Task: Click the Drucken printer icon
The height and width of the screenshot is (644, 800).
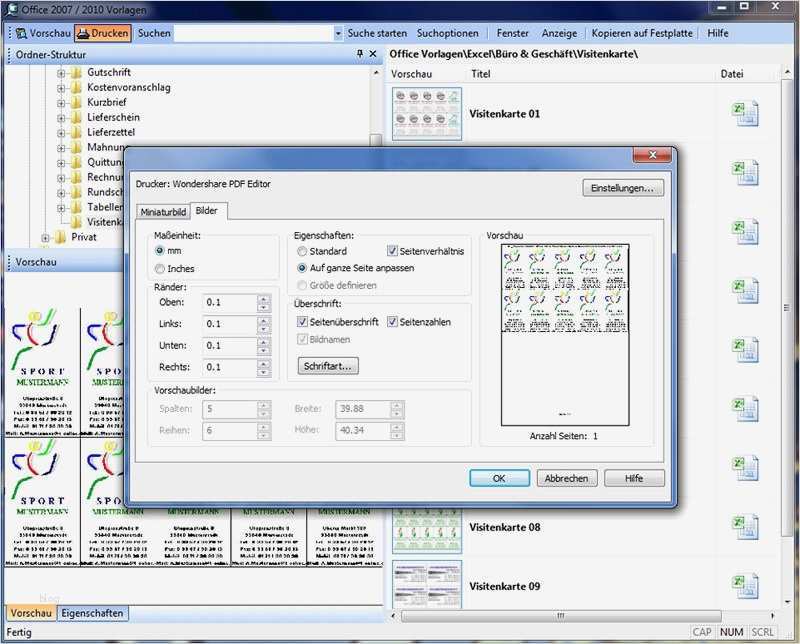Action: pyautogui.click(x=82, y=33)
